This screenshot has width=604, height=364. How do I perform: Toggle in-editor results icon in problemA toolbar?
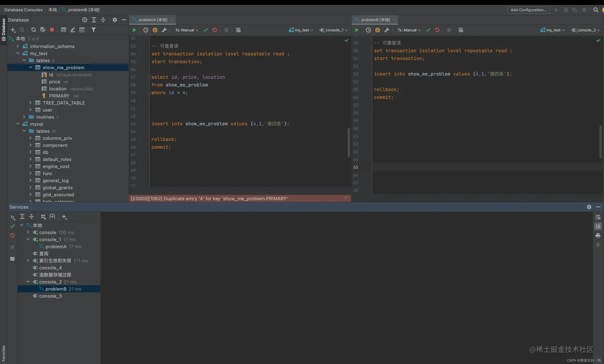pyautogui.click(x=238, y=30)
